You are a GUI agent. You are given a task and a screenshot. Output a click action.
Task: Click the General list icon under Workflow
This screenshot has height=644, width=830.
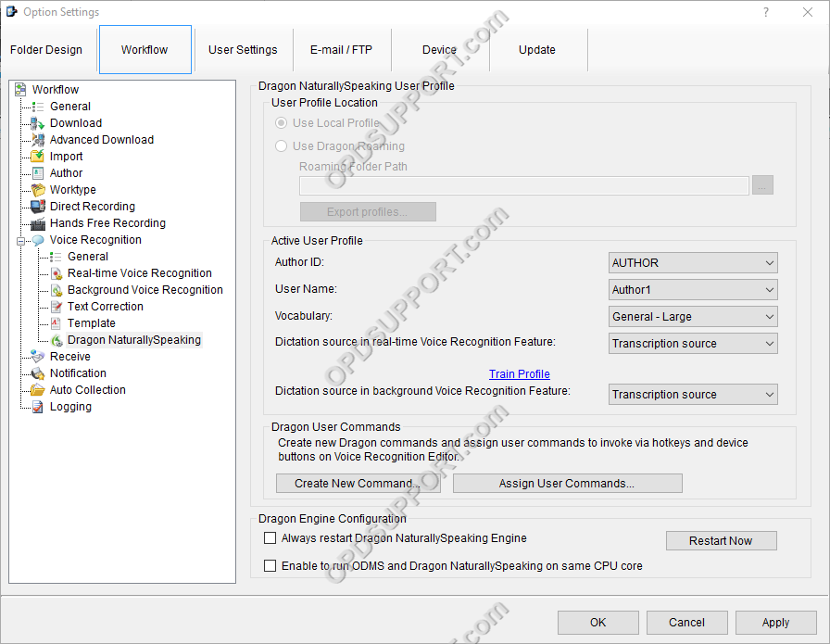[38, 107]
